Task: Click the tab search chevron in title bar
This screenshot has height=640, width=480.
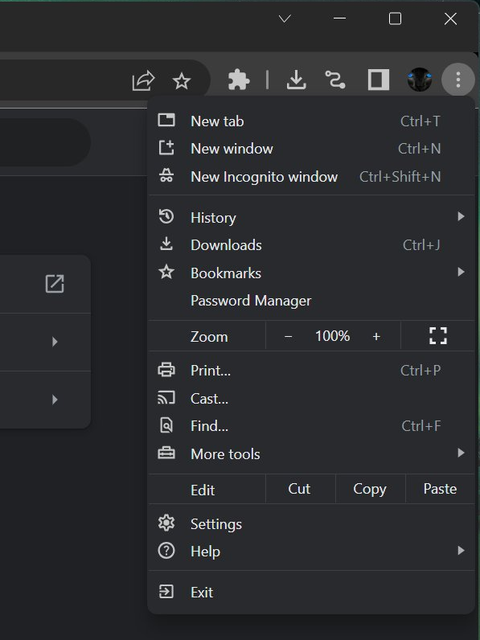Action: pyautogui.click(x=284, y=18)
